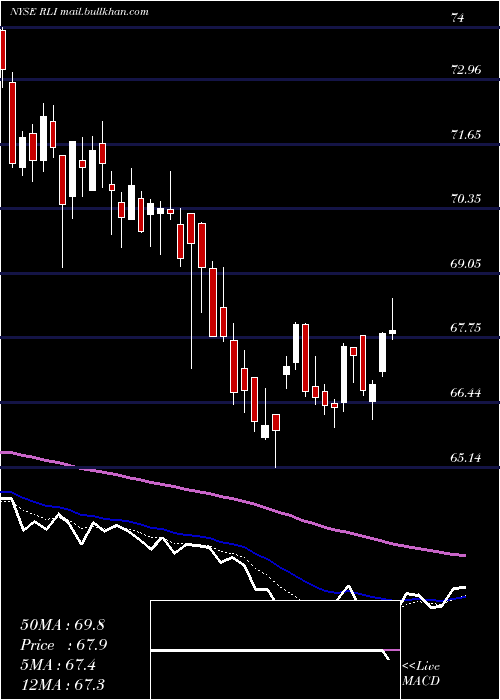Image resolution: width=500 pixels, height=700 pixels.
Task: Click the 'Price : 67.9' readout
Action: 63,645
